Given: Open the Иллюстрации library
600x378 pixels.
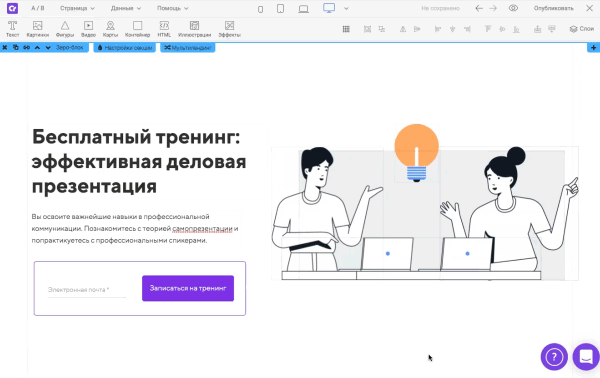Looking at the screenshot, I should (x=194, y=29).
